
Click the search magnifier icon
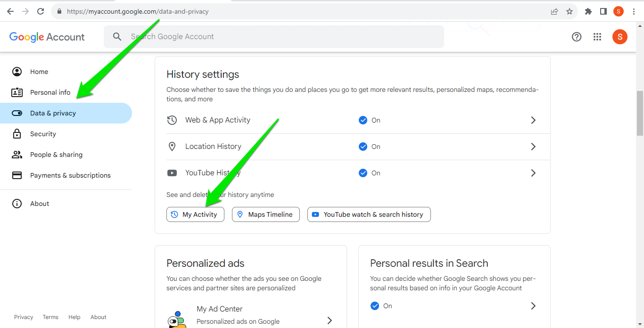[117, 37]
